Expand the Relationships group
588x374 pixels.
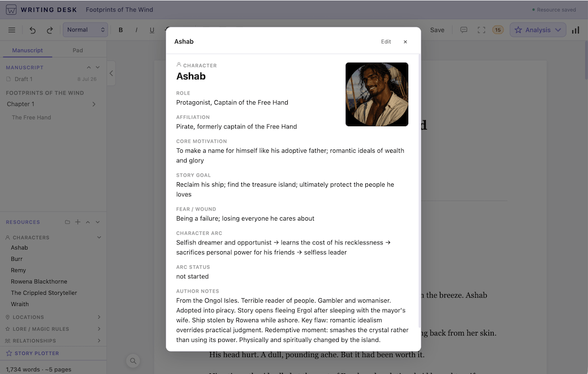coord(99,341)
